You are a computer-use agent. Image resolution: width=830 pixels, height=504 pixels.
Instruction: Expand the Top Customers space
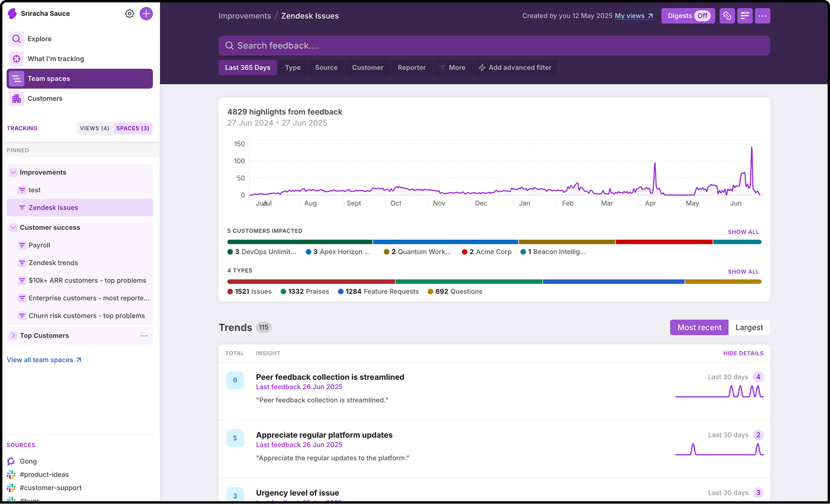click(x=13, y=336)
